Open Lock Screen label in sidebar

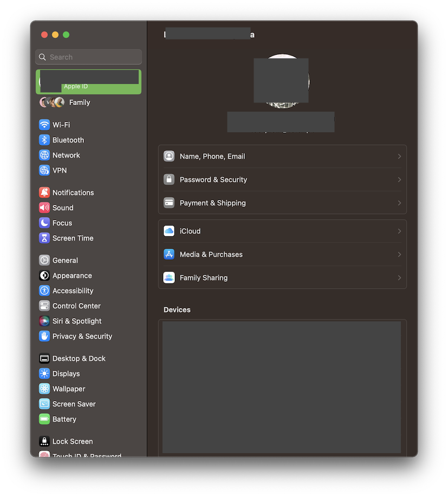click(x=73, y=442)
